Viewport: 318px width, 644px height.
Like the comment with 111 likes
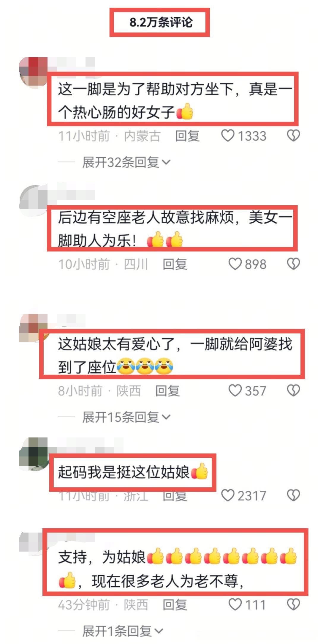(235, 604)
